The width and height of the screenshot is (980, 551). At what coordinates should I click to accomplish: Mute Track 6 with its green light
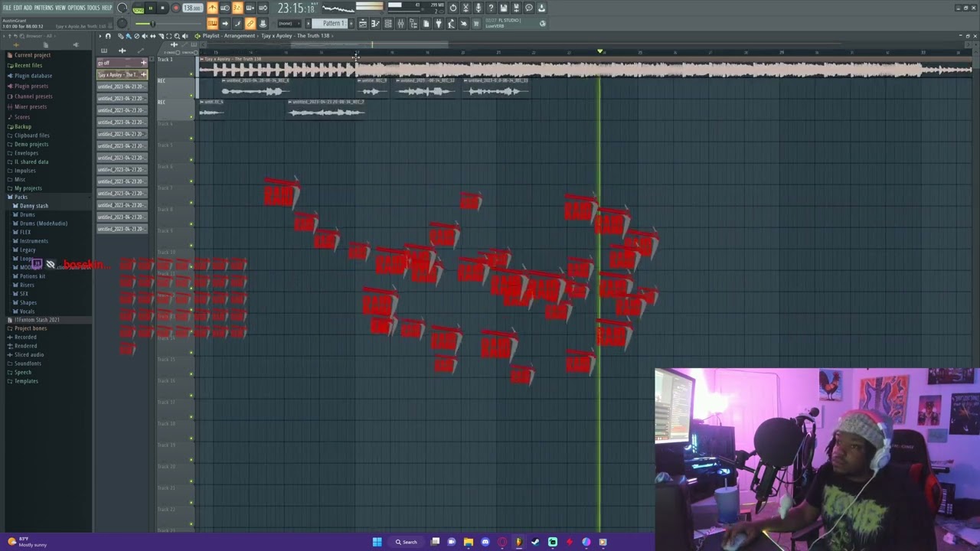(x=191, y=181)
